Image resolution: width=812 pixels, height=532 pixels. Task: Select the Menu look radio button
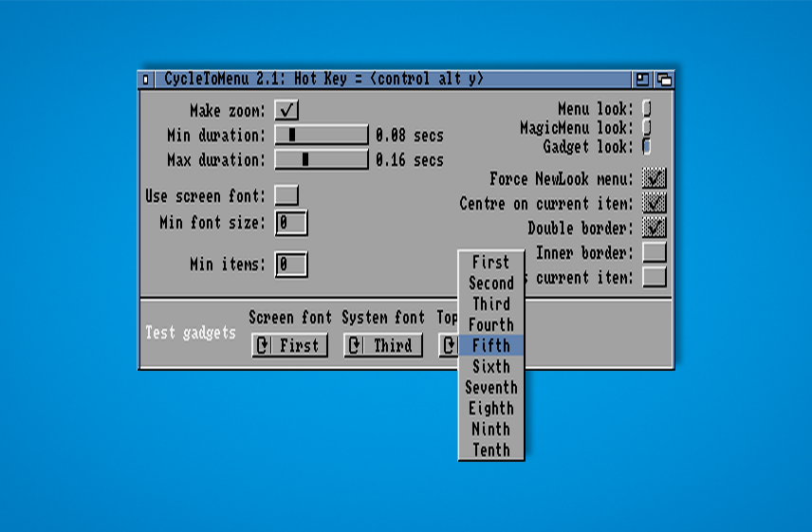point(647,108)
